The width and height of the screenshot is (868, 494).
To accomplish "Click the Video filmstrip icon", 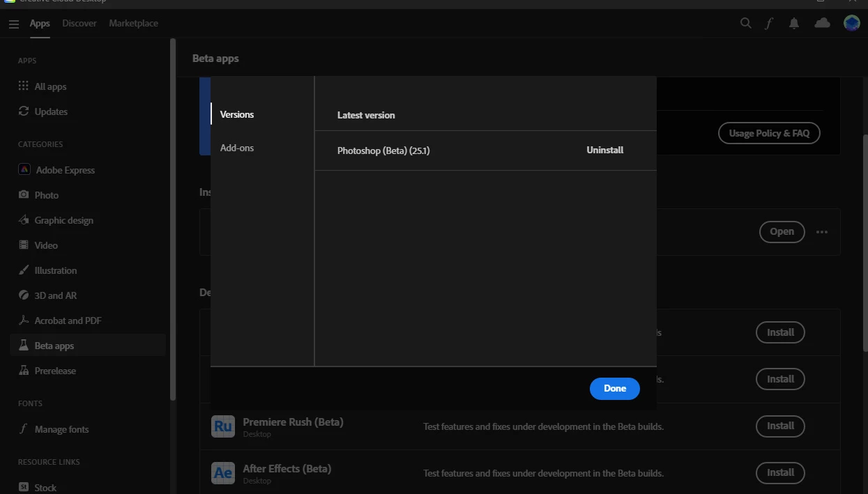I will pos(24,245).
